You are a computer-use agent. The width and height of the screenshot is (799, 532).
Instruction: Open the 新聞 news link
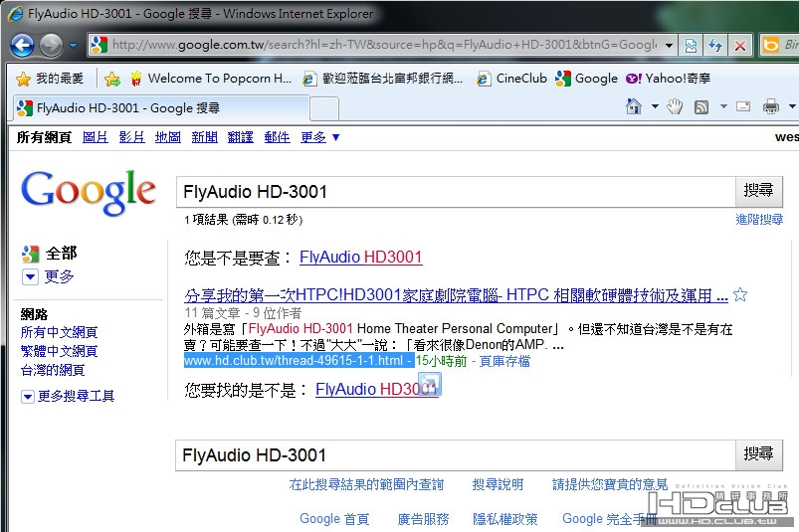(x=204, y=137)
